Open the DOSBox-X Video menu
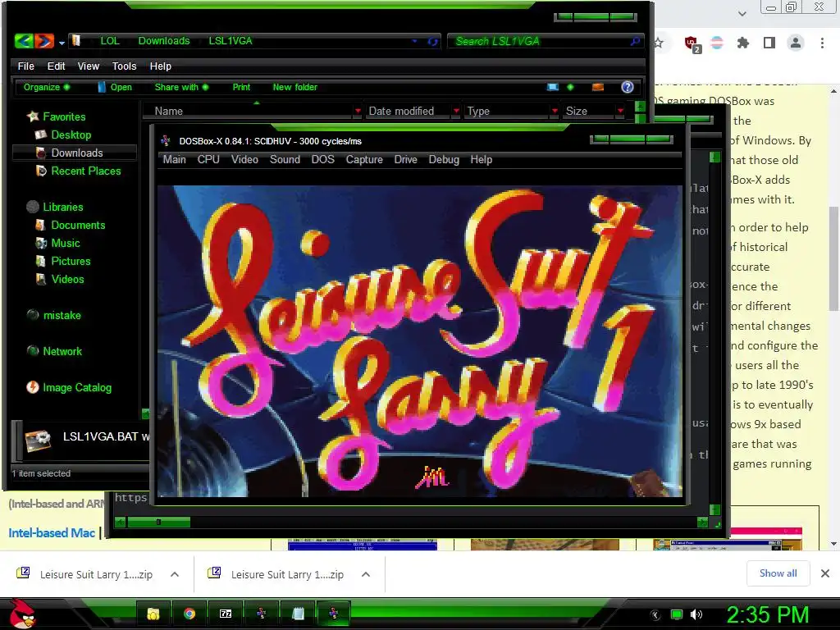 click(244, 160)
